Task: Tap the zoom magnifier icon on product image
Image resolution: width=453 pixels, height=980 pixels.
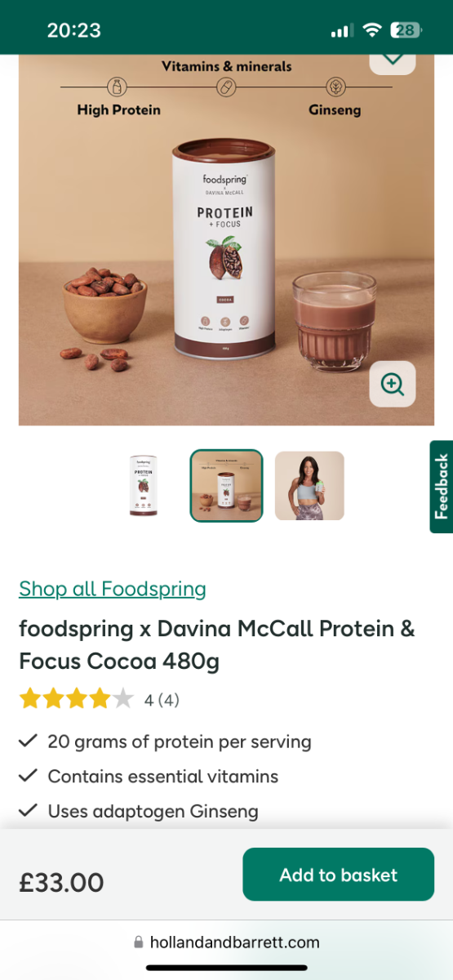Action: [x=393, y=384]
